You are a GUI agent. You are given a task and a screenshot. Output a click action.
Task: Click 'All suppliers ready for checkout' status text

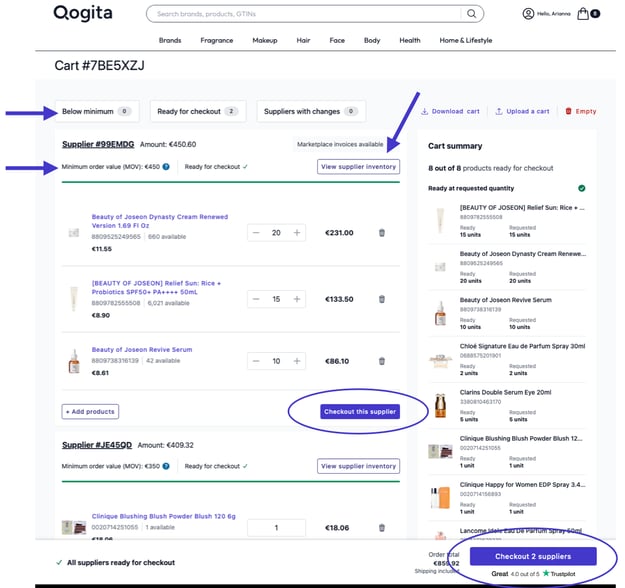point(121,562)
